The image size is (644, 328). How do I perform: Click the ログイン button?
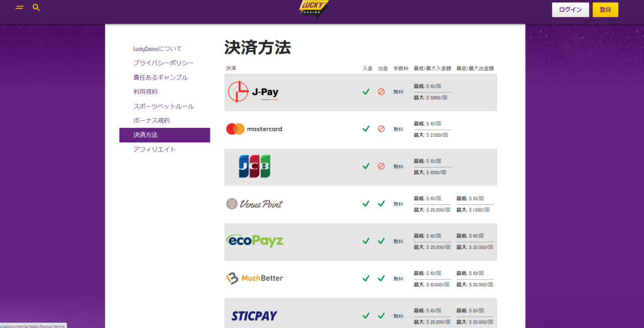(x=571, y=10)
